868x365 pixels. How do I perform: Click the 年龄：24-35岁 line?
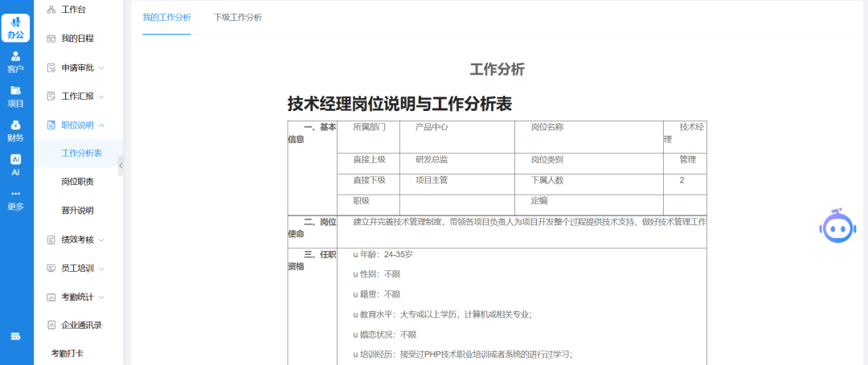pyautogui.click(x=383, y=254)
